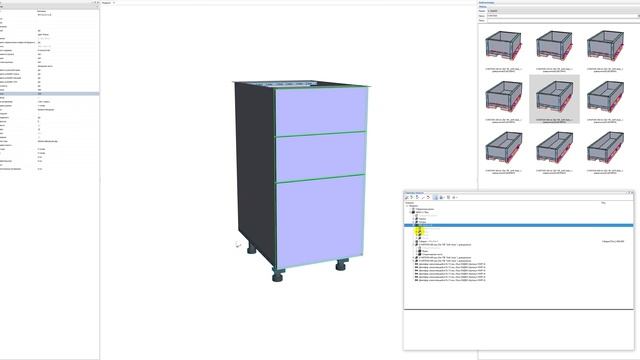Viewport: 640px width, 360px height.
Task: Open the last structure toolbar icon with dropdown arrow
Action: (x=454, y=198)
